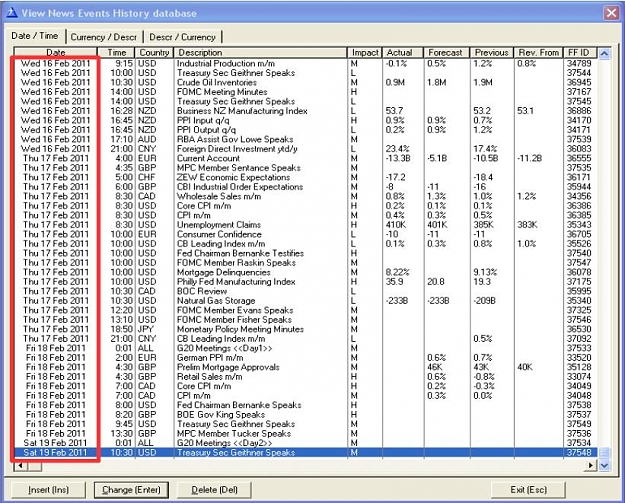
Task: Select the Industrial Production m/m row
Action: pos(305,63)
